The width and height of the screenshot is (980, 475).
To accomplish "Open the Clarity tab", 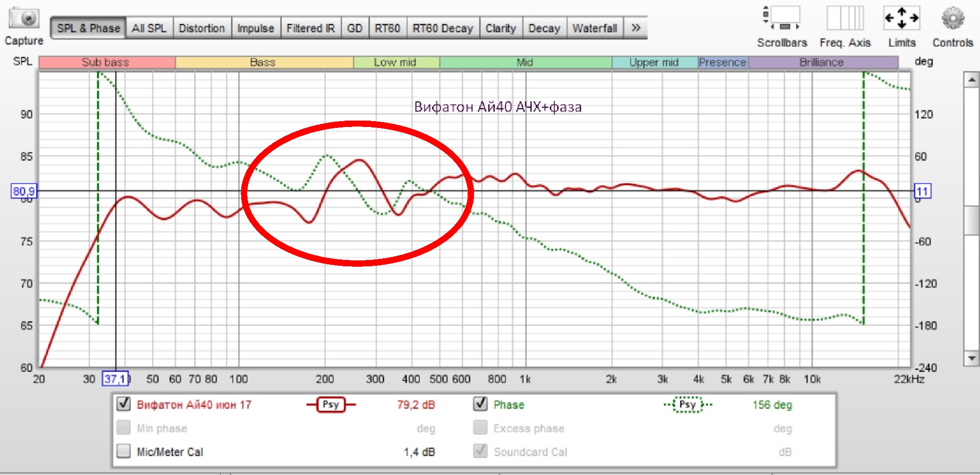I will 501,28.
